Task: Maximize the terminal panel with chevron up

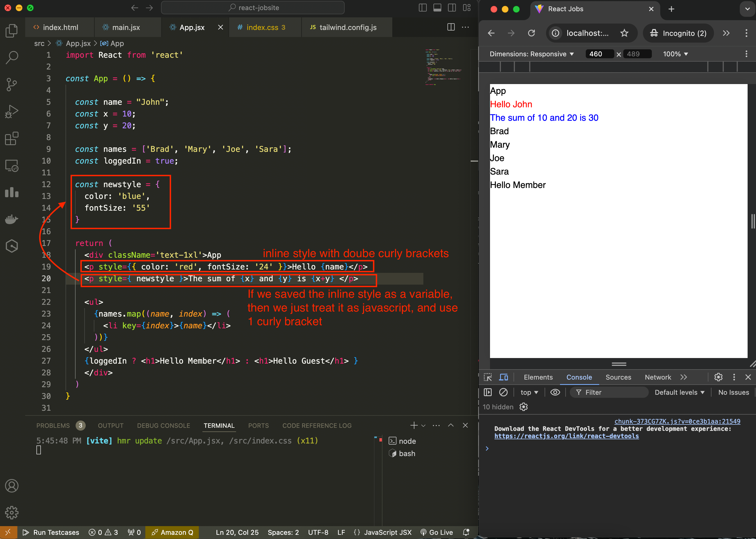Action: pos(451,425)
